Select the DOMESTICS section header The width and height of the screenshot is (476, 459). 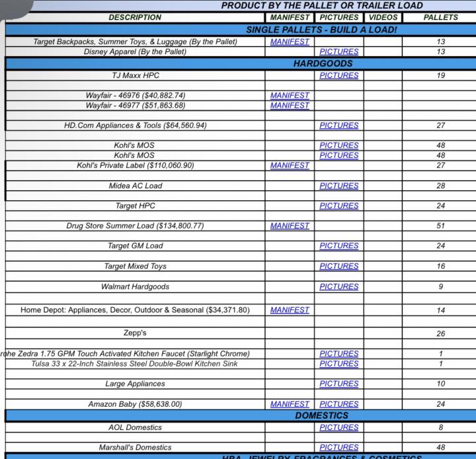coord(322,415)
